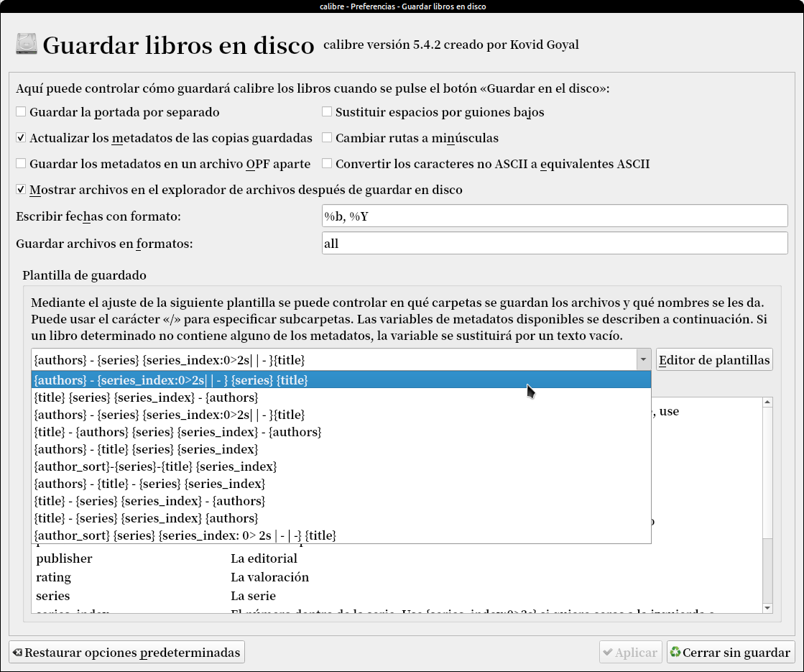The height and width of the screenshot is (672, 804).
Task: Click the formats field containing all
Action: tap(555, 243)
